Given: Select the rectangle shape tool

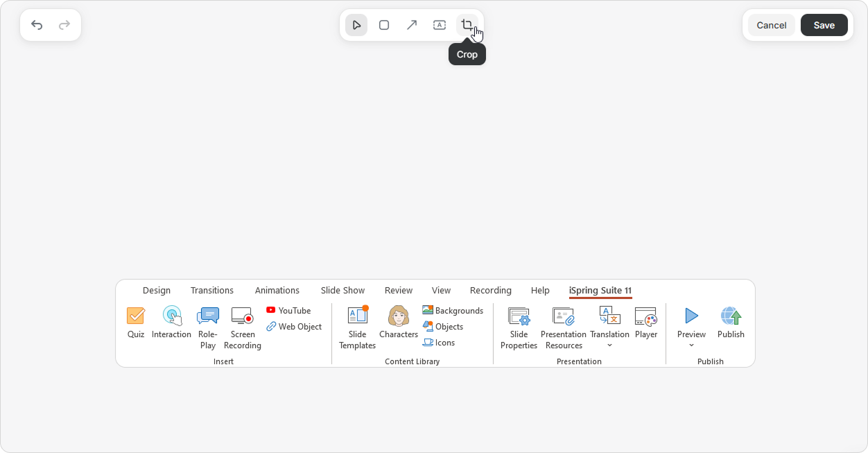Looking at the screenshot, I should coord(384,25).
